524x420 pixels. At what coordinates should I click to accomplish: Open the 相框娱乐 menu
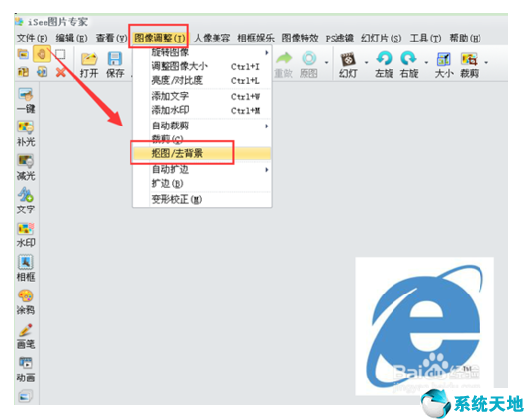click(256, 39)
